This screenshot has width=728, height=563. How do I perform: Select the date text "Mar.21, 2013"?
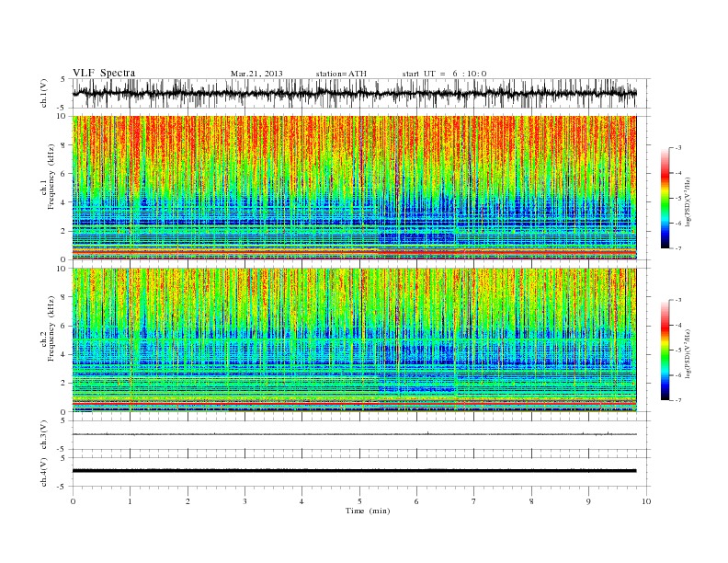256,74
